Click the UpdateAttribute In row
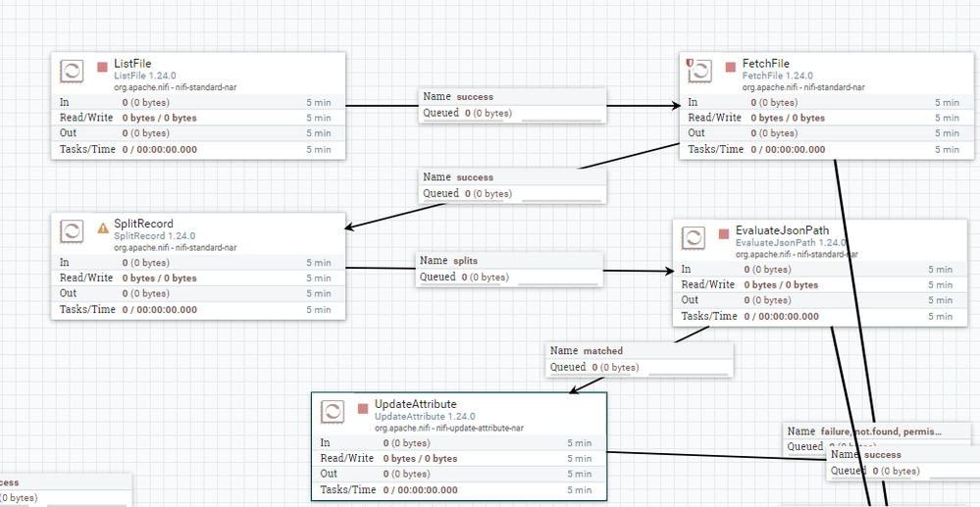The image size is (980, 507). [x=459, y=442]
